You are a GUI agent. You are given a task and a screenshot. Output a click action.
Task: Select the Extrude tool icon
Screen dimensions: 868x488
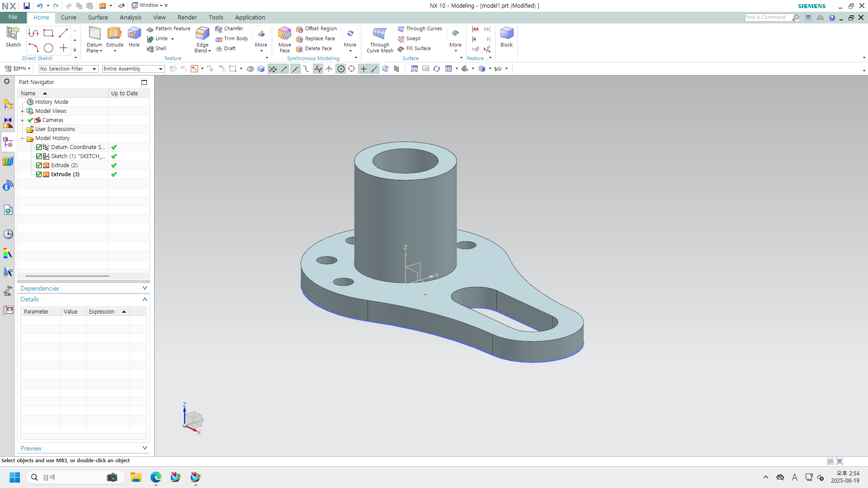tap(114, 34)
